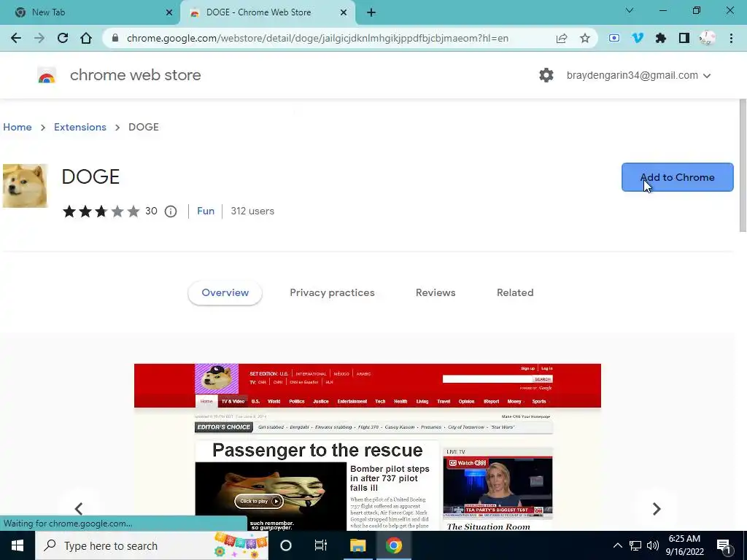The height and width of the screenshot is (560, 747).
Task: Open Chrome's three-dot menu
Action: click(731, 38)
